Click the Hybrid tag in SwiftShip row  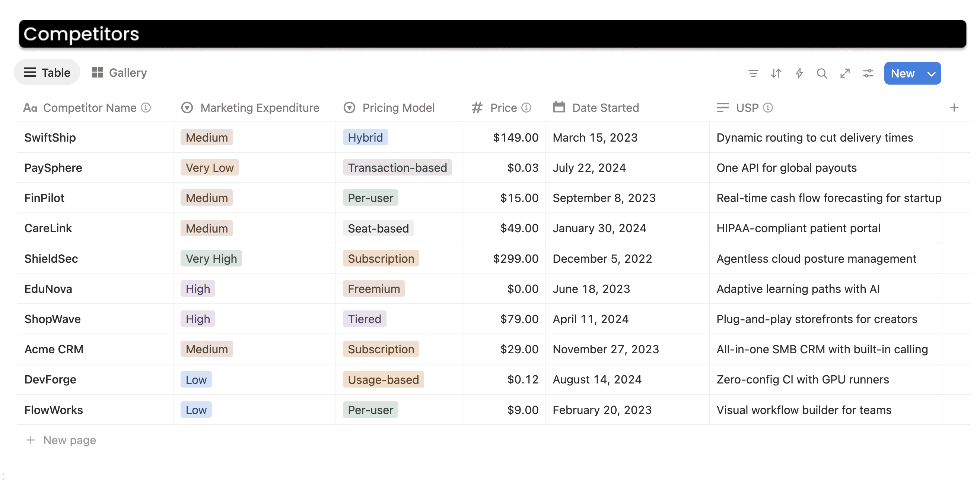365,138
